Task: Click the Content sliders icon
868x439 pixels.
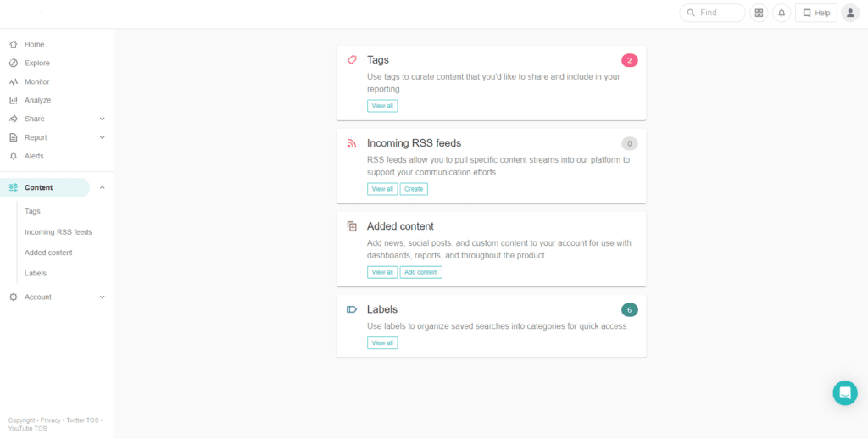Action: click(x=14, y=187)
